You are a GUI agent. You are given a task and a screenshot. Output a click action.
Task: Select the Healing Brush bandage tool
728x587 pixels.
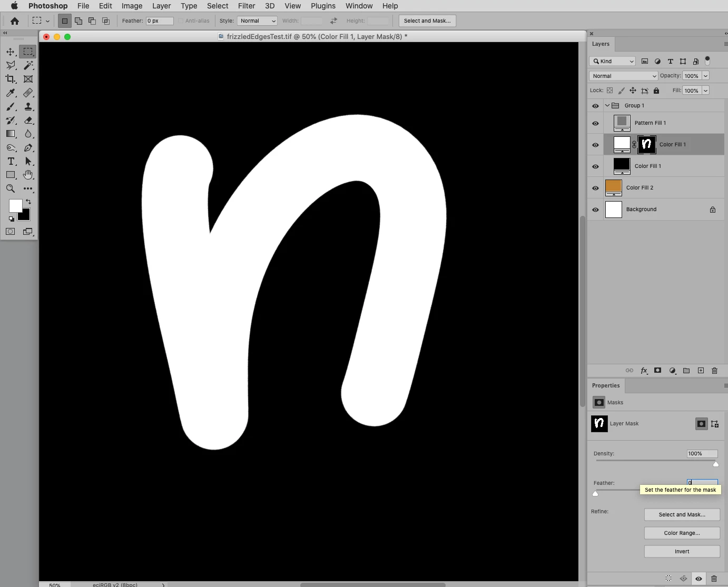point(28,93)
